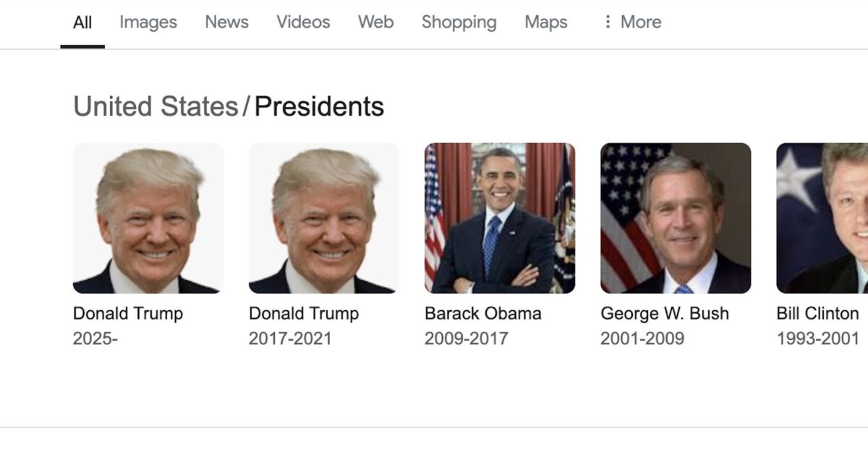868x465 pixels.
Task: Open the photo above the 2025- term label
Action: pos(148,218)
